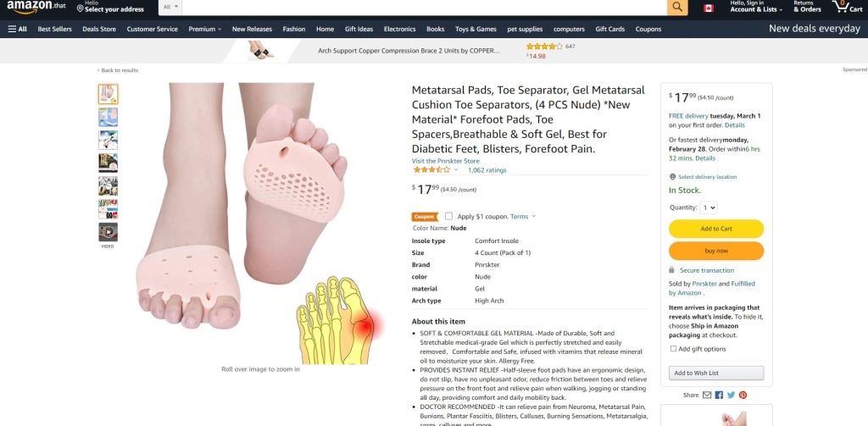Visit the Pnrskter Store link
The width and height of the screenshot is (868, 426).
(446, 161)
